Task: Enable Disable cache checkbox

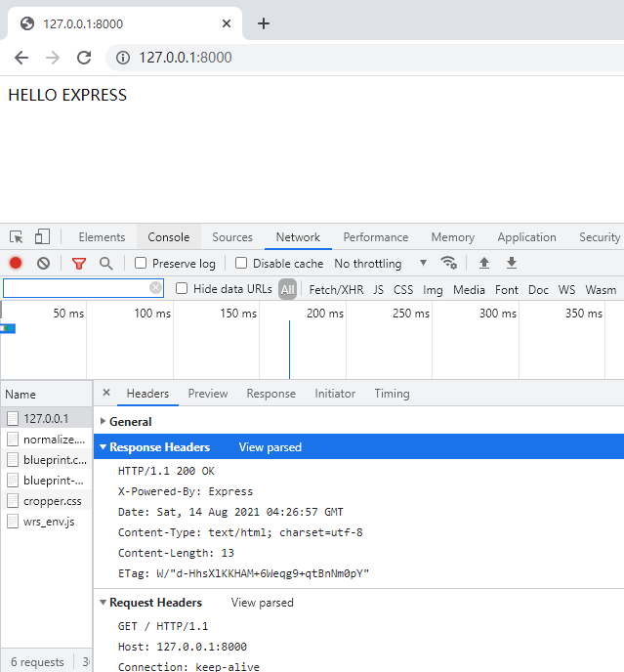Action: (x=241, y=263)
